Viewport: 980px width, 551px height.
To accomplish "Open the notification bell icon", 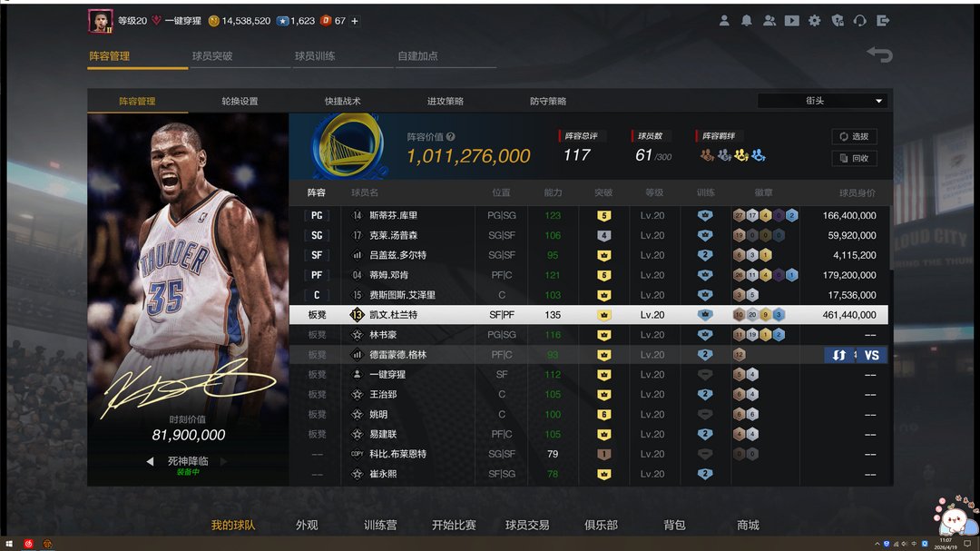I will click(746, 21).
